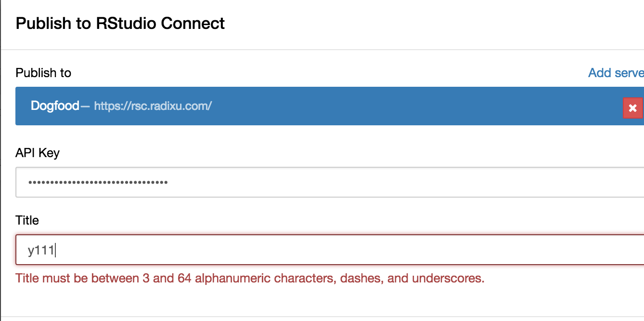
Task: Select the blue highlighted server banner
Action: (289, 106)
